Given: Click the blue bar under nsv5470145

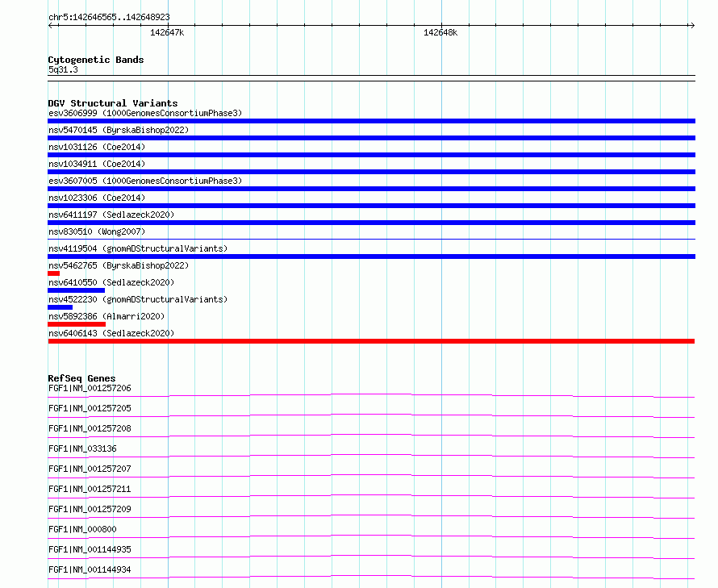Looking at the screenshot, I should tap(371, 138).
